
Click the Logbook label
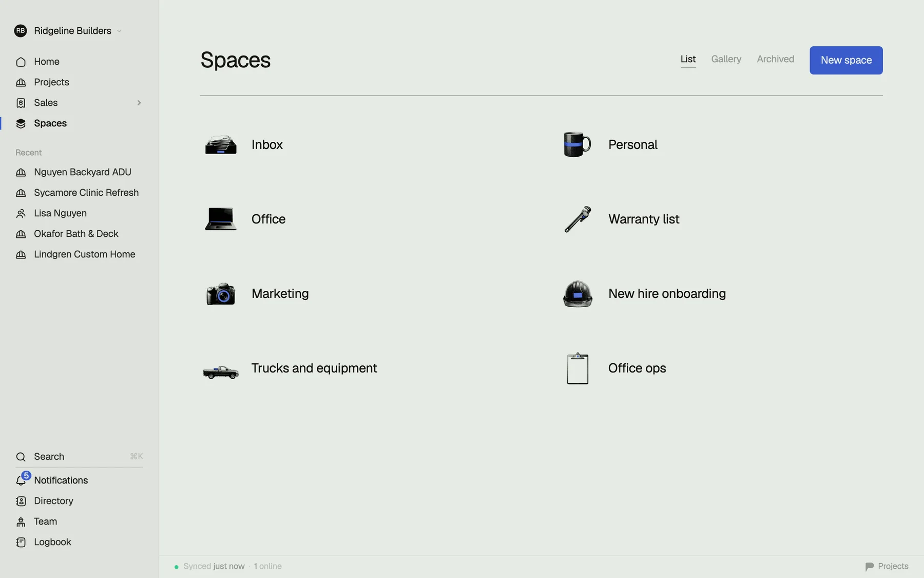click(52, 542)
